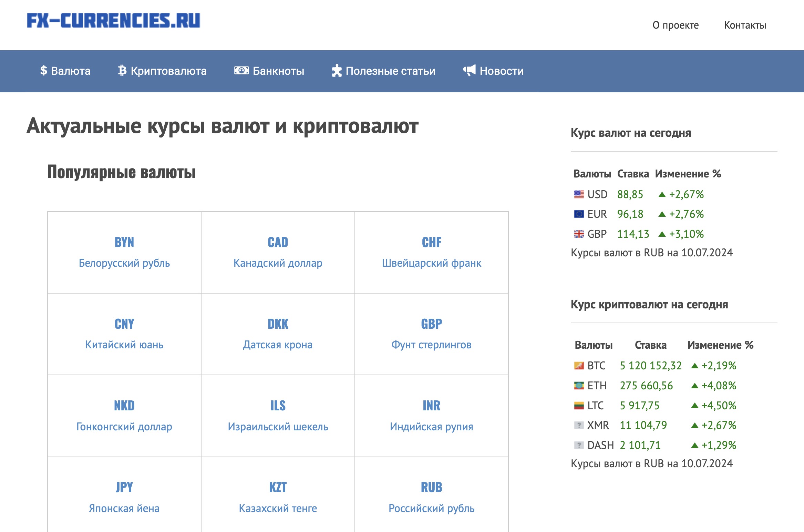Image resolution: width=804 pixels, height=532 pixels.
Task: Open the Израильский шекель link
Action: pos(278,427)
